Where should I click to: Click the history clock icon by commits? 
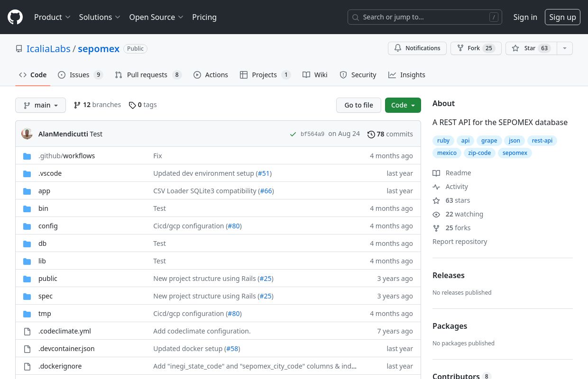[x=371, y=134]
